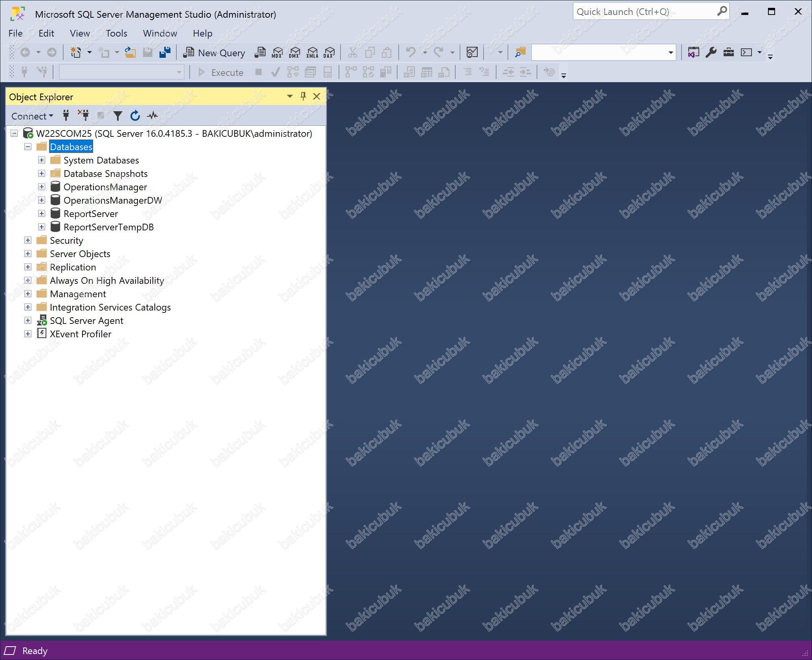Open the Toolbox icon

[729, 52]
